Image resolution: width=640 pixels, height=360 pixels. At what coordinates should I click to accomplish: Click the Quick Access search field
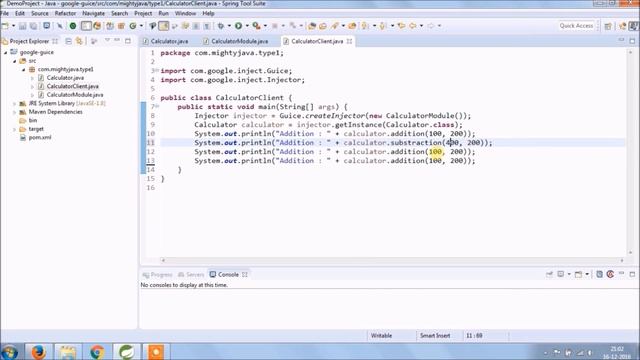pos(576,26)
